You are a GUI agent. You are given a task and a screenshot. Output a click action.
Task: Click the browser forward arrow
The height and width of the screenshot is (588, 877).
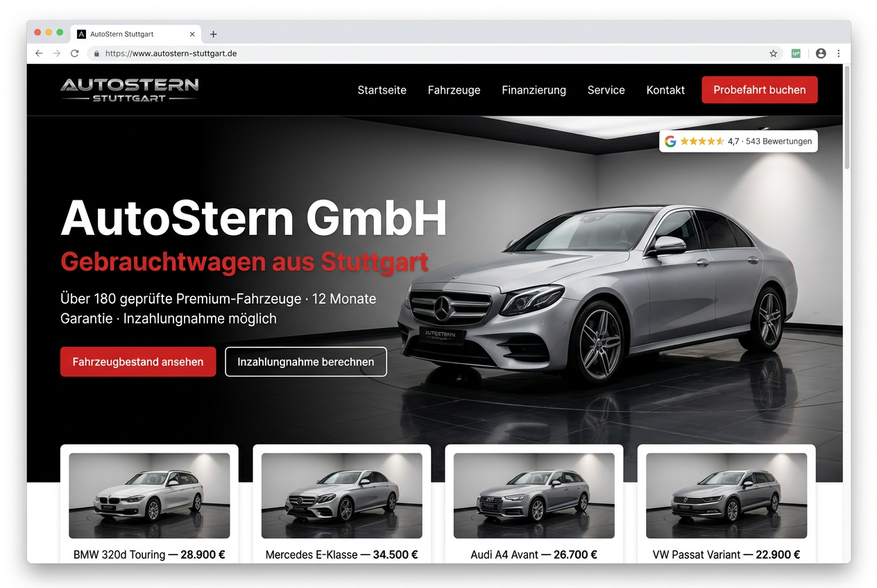[57, 53]
